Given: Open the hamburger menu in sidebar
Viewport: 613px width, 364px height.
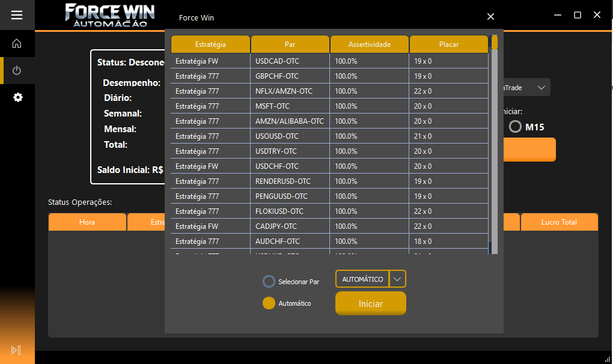Looking at the screenshot, I should click(x=17, y=15).
